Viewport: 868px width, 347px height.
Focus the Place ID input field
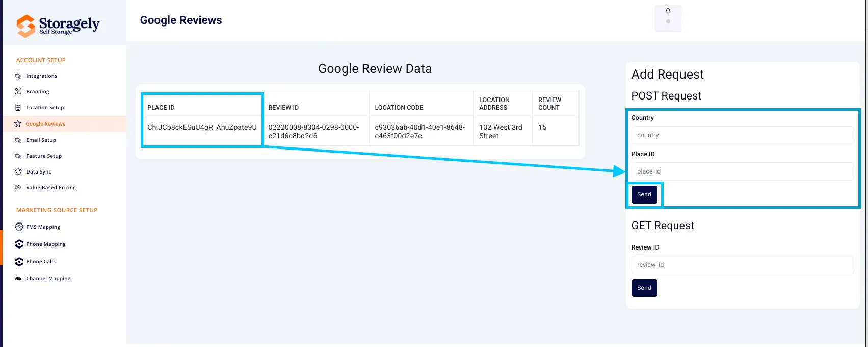(x=742, y=171)
